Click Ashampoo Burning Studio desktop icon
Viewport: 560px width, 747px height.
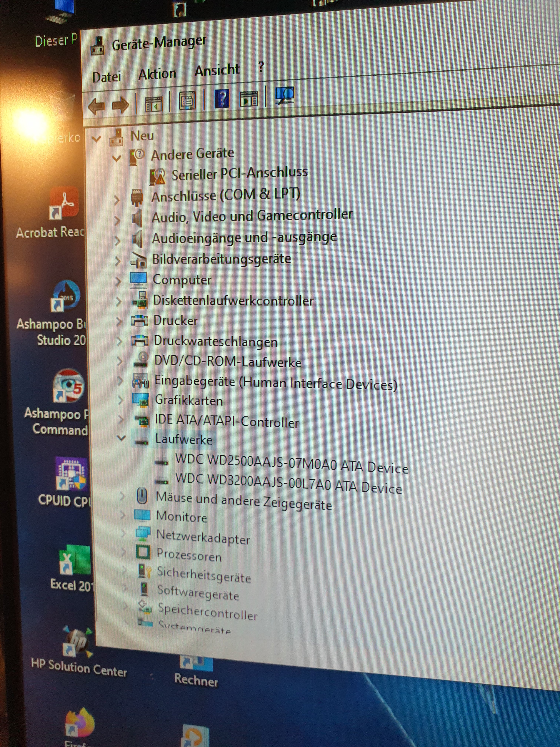66,296
